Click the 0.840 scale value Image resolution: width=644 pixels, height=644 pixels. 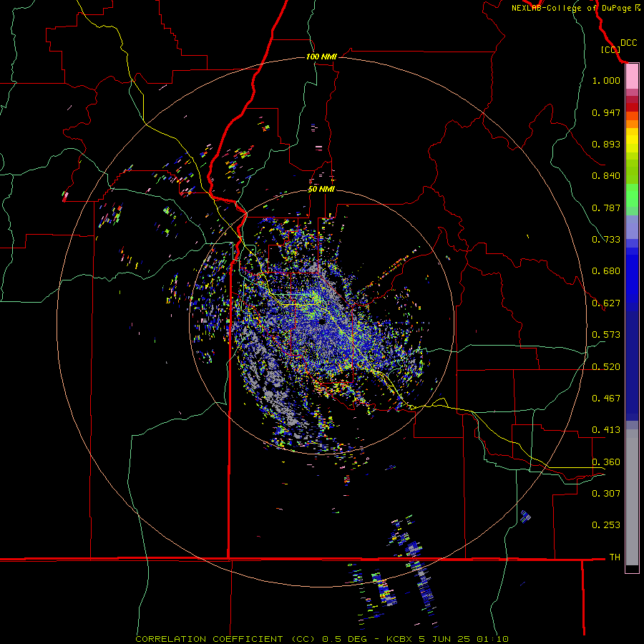(606, 176)
